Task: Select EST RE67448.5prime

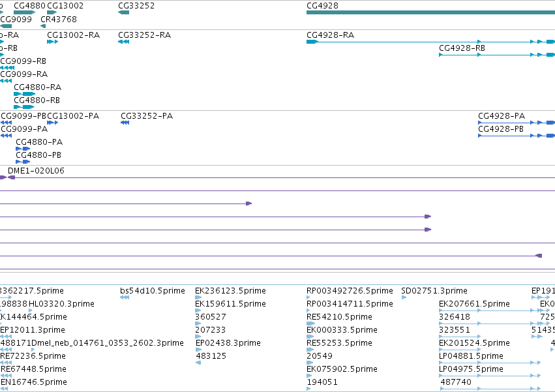Action: tap(34, 369)
